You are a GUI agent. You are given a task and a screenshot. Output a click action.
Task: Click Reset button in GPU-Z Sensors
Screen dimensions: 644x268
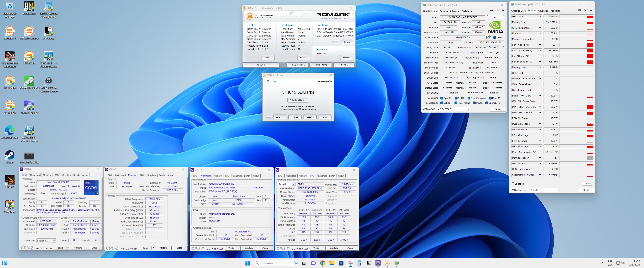587,184
